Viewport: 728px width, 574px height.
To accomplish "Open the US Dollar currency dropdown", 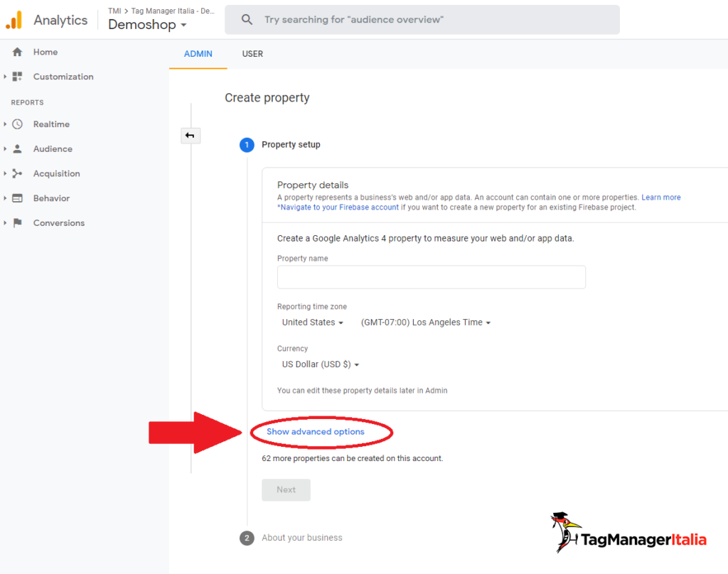I will pyautogui.click(x=321, y=364).
